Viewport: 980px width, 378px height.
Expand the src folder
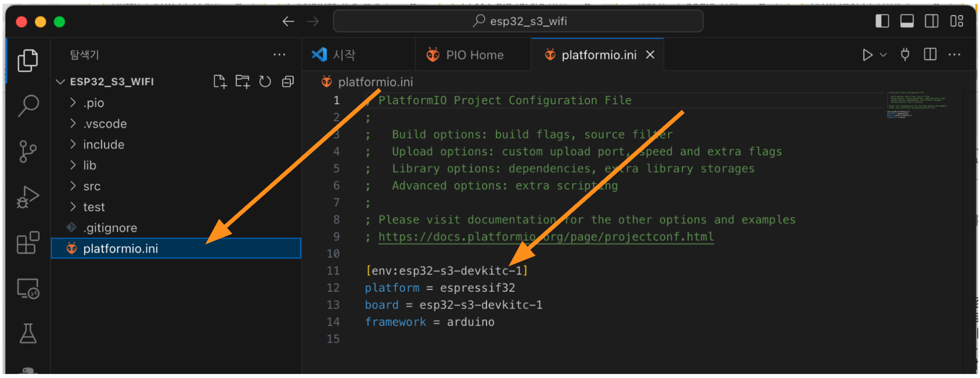click(x=175, y=186)
